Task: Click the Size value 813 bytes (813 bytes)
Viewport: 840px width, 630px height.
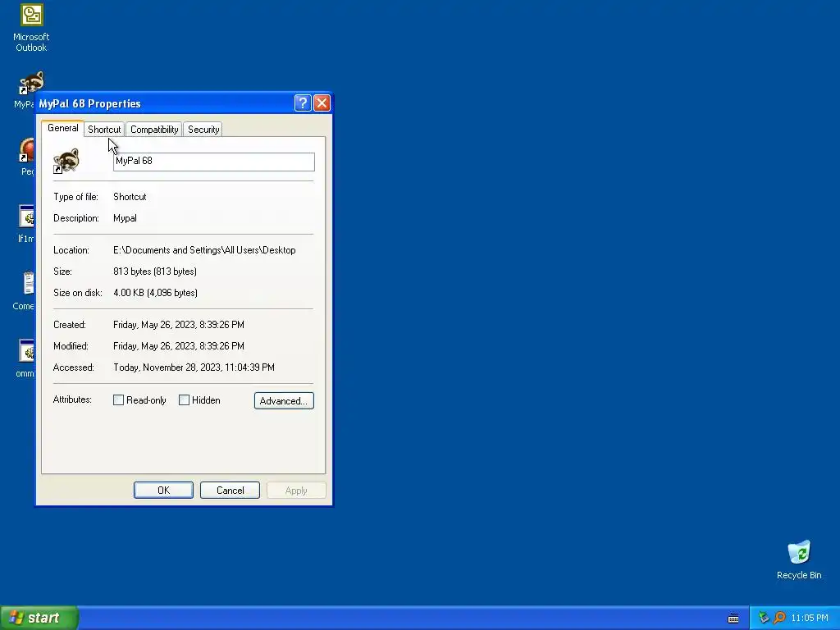Action: [x=155, y=272]
